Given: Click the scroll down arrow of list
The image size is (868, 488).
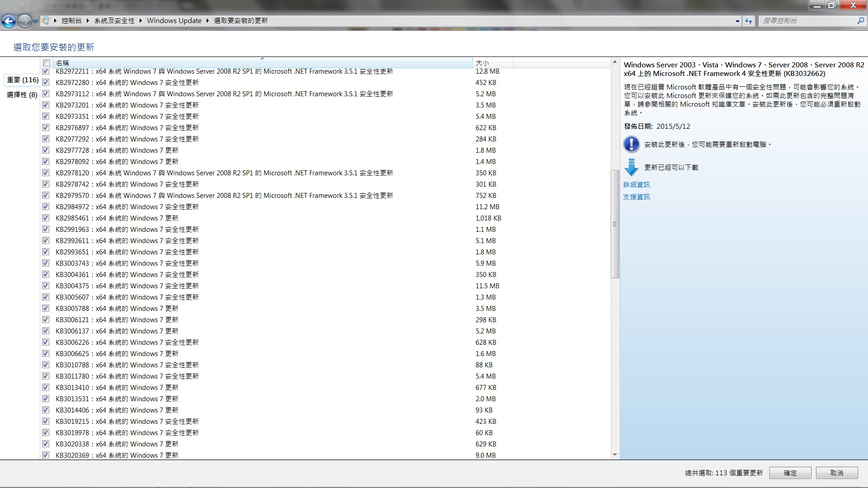Looking at the screenshot, I should point(615,455).
